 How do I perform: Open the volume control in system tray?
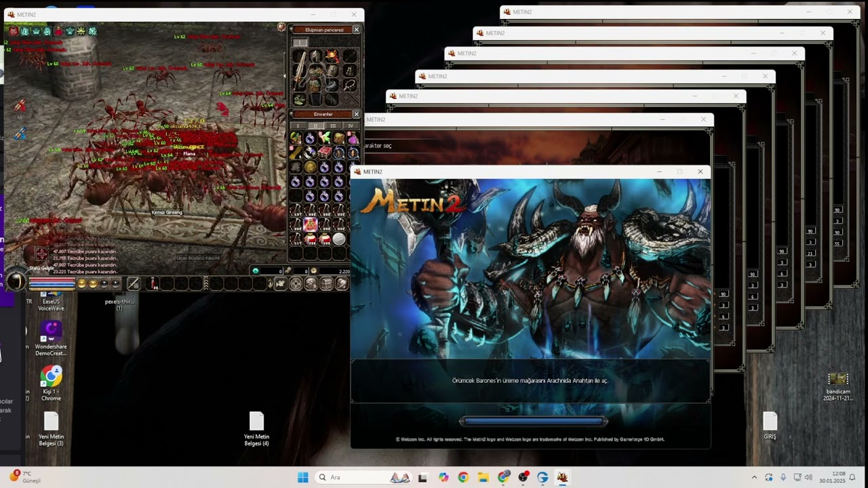tap(808, 477)
